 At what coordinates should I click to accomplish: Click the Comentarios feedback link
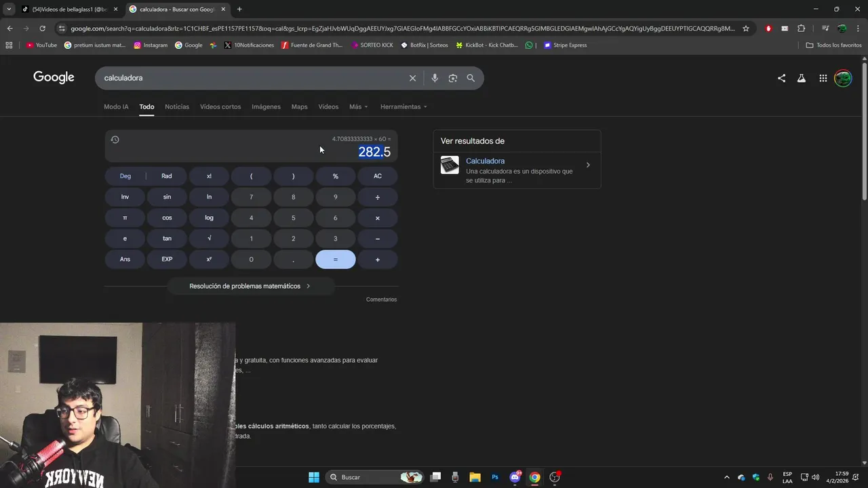pos(381,300)
